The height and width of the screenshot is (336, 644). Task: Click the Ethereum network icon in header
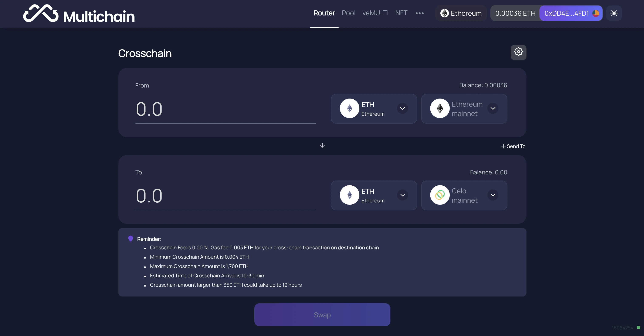pos(444,13)
